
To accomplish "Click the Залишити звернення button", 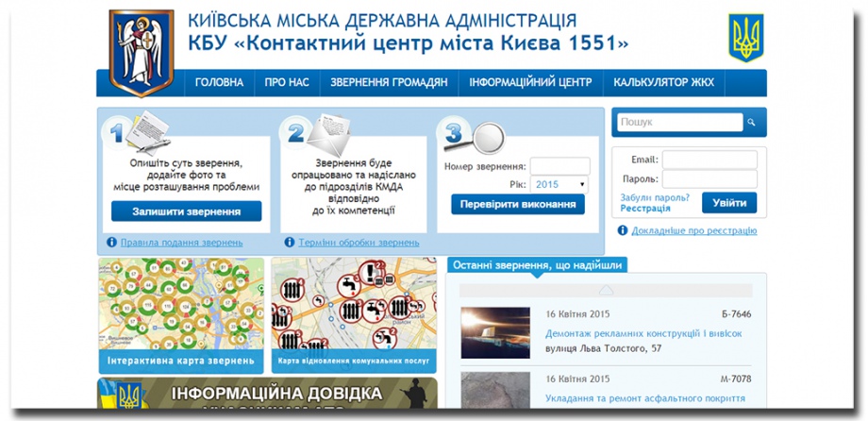I will [187, 211].
